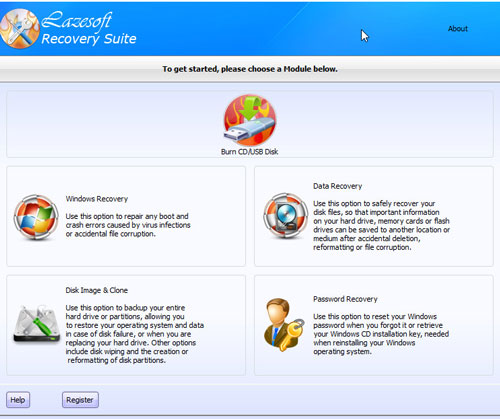
Task: Click the Burn CD/USB Disk label
Action: [249, 152]
